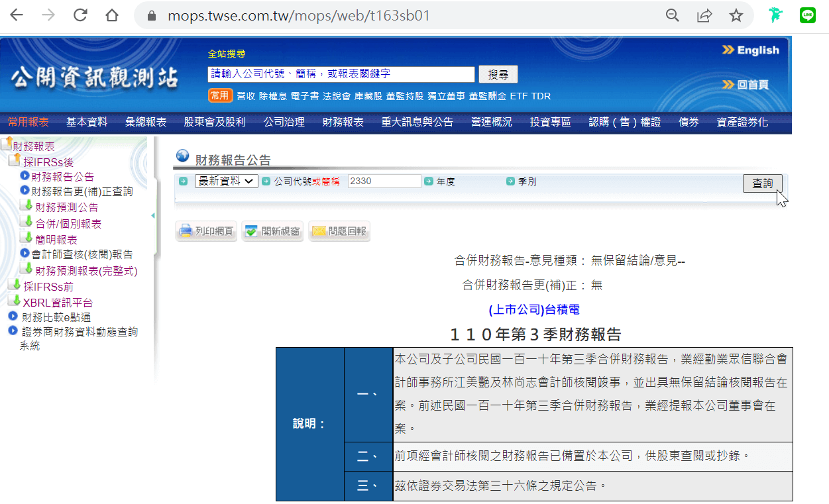Open 董監持股 quick link
The width and height of the screenshot is (829, 504).
(x=405, y=96)
